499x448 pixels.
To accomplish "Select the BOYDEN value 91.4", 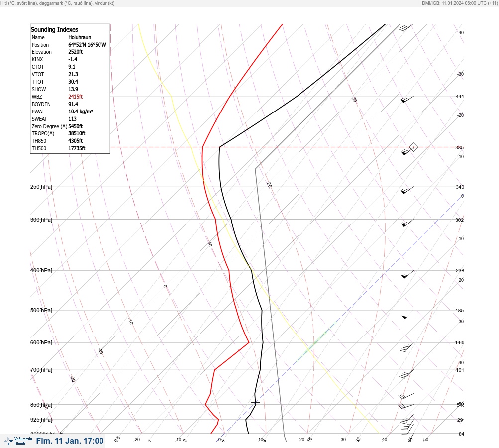I will (x=73, y=104).
